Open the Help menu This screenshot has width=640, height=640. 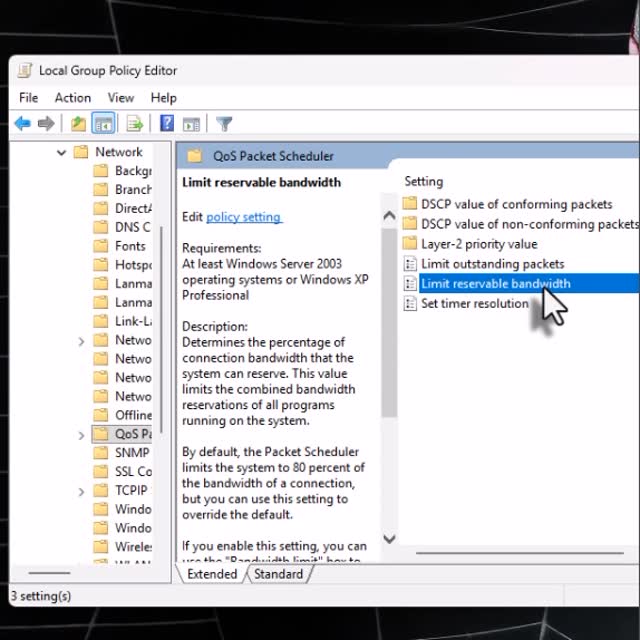coord(164,98)
